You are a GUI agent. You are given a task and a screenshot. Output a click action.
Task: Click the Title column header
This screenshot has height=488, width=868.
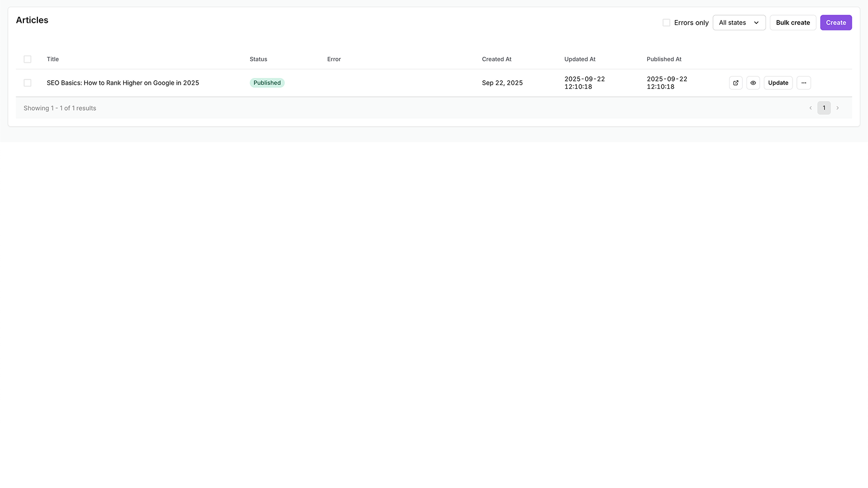(52, 59)
